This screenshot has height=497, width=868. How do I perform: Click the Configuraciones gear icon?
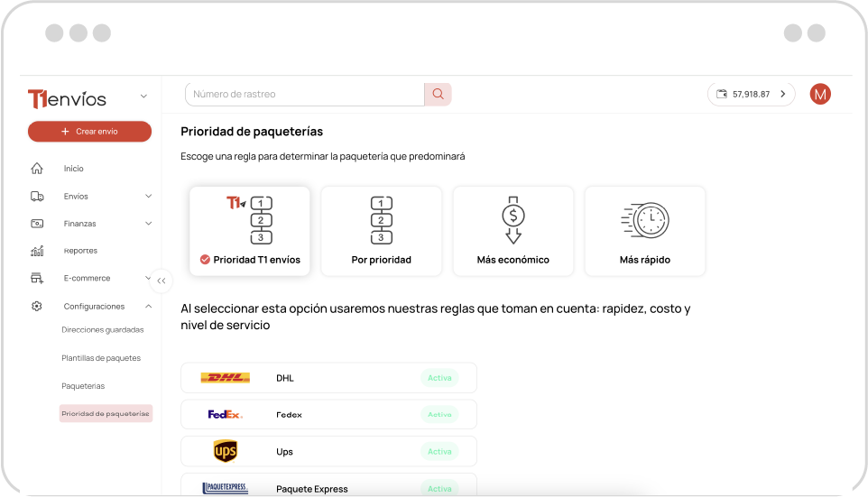[x=36, y=306]
